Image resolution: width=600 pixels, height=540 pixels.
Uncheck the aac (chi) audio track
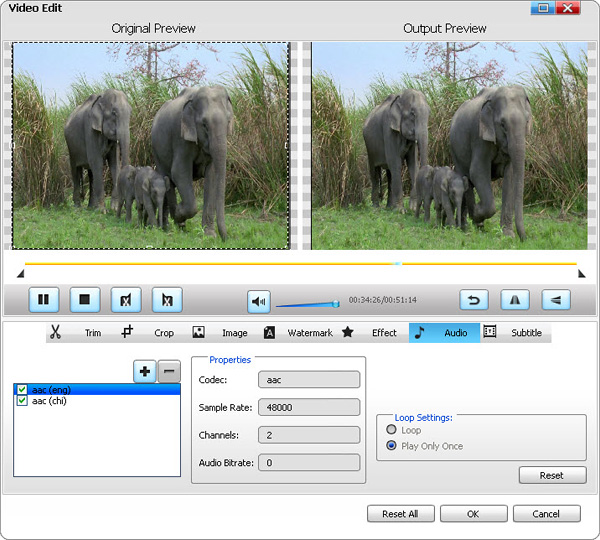pos(22,401)
